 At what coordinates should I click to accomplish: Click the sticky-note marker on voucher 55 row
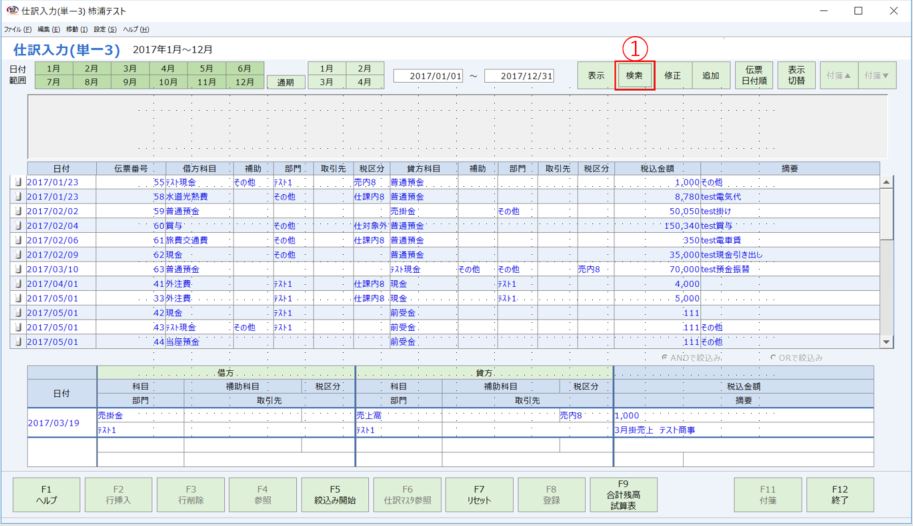[19, 182]
